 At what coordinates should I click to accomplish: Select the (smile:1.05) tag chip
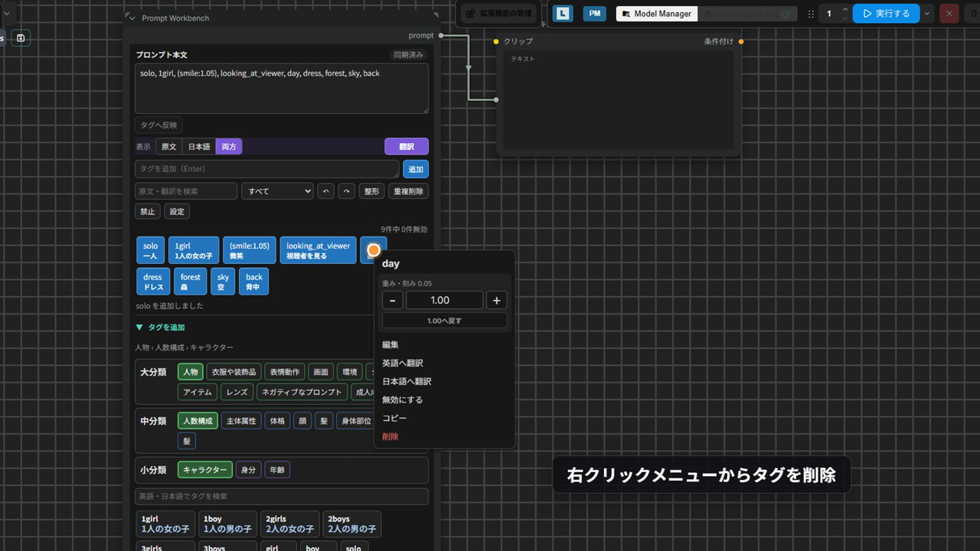[250, 250]
